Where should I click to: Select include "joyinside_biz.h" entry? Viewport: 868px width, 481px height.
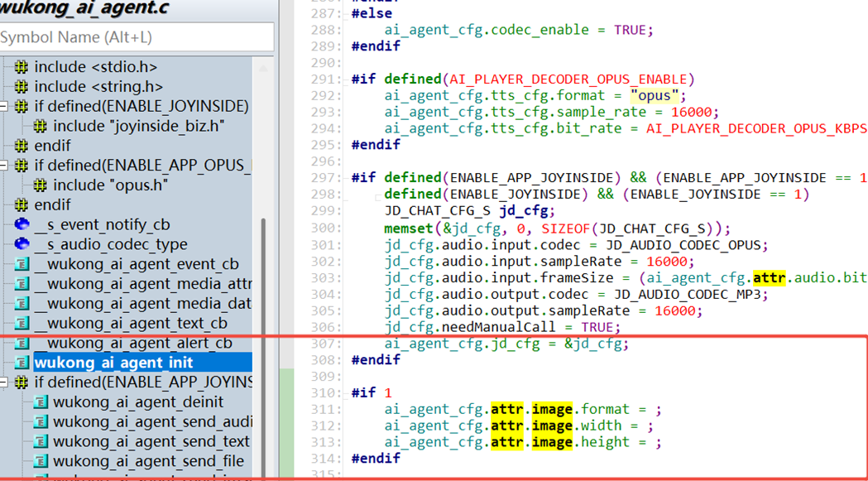[x=139, y=127]
